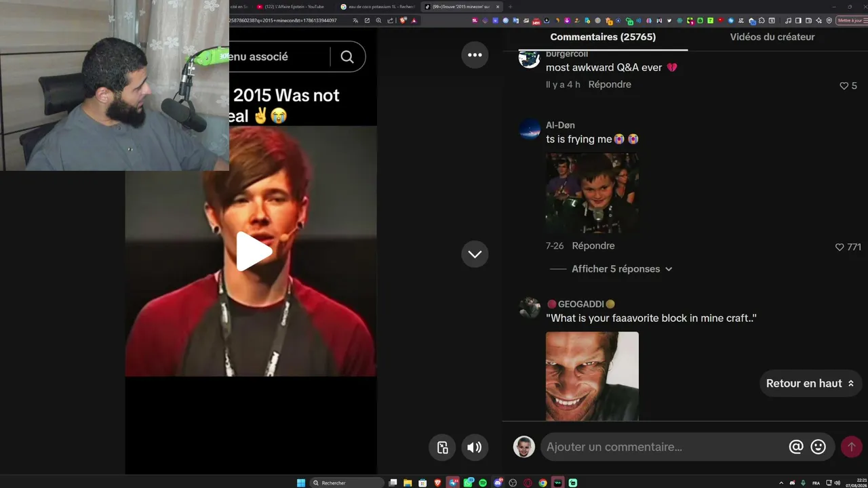Click the 'Mettre à jour' browser button

pos(852,20)
